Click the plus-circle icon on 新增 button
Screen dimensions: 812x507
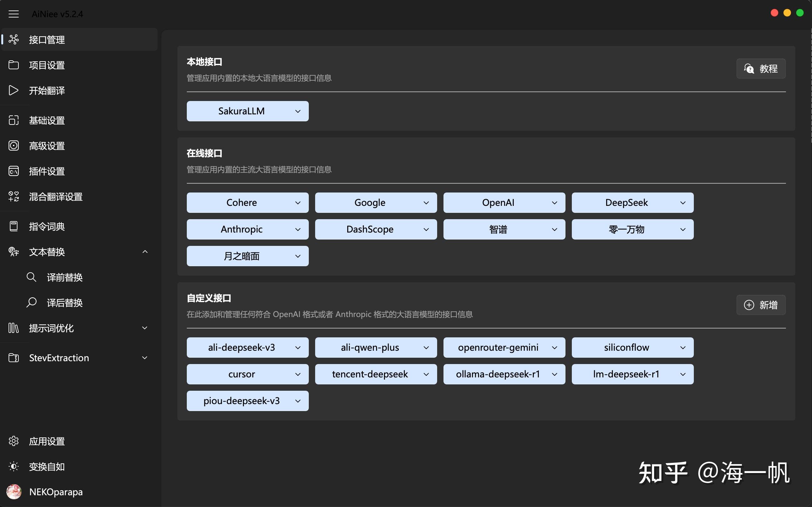[x=749, y=305]
